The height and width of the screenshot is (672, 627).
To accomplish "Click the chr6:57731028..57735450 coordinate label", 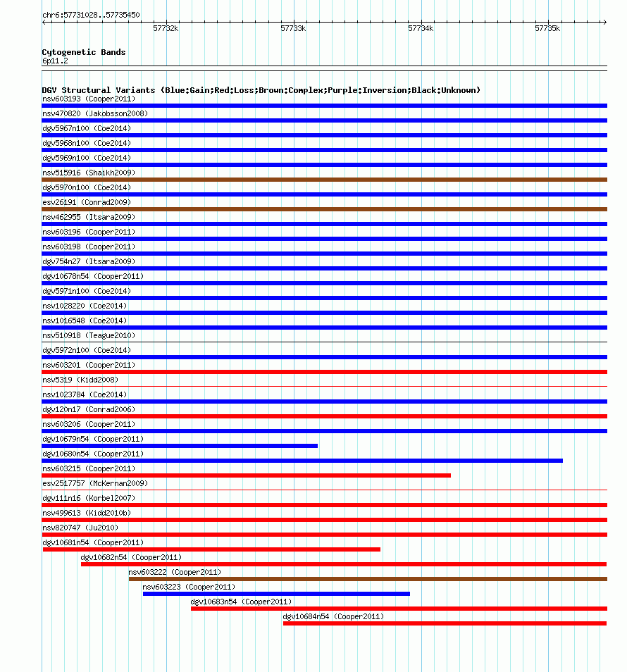I will pos(91,15).
